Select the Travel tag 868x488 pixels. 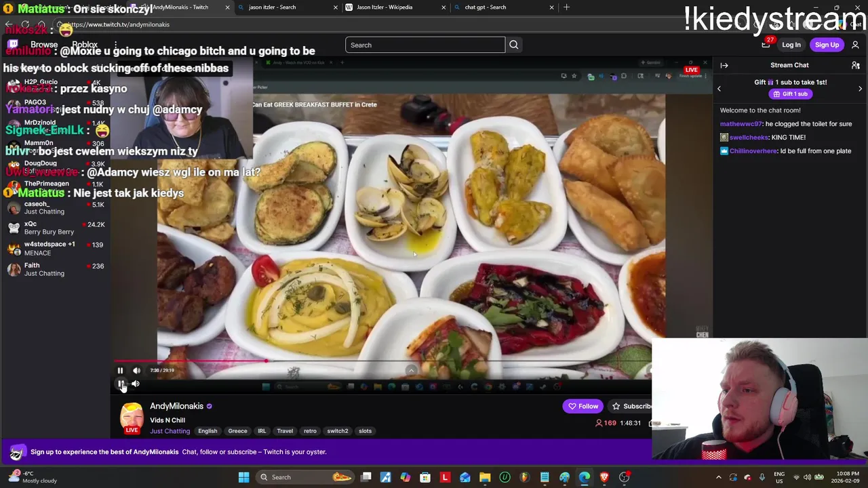pos(285,431)
